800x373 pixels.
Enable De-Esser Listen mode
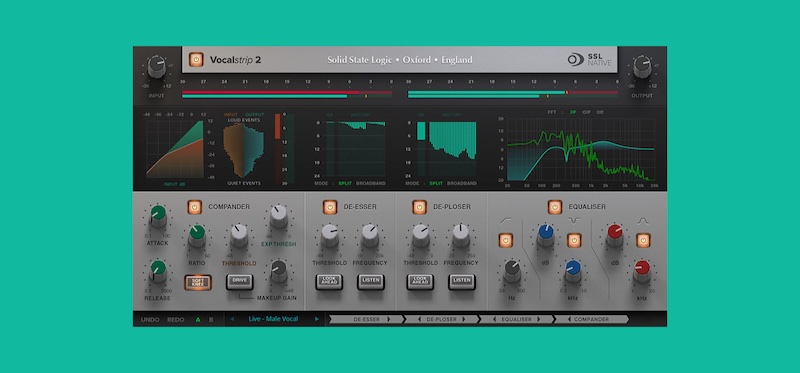pos(370,282)
